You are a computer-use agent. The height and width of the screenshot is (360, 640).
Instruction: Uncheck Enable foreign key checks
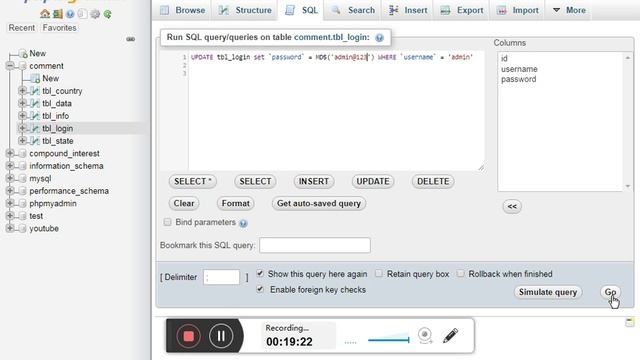coord(260,289)
